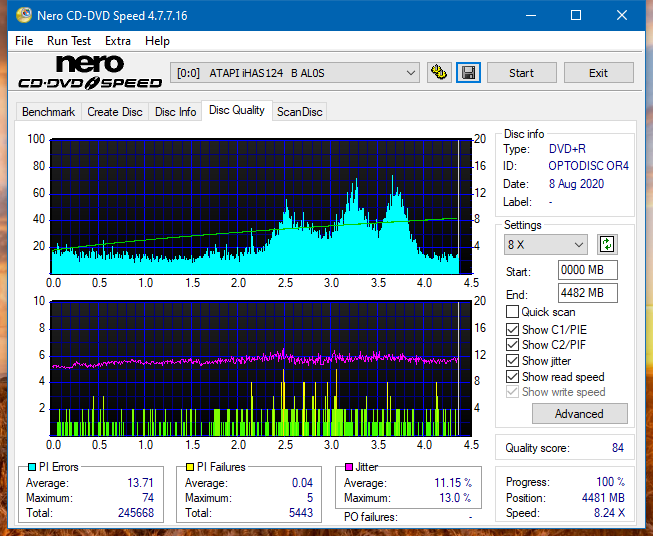653x536 pixels.
Task: Click the Start button
Action: coord(521,73)
